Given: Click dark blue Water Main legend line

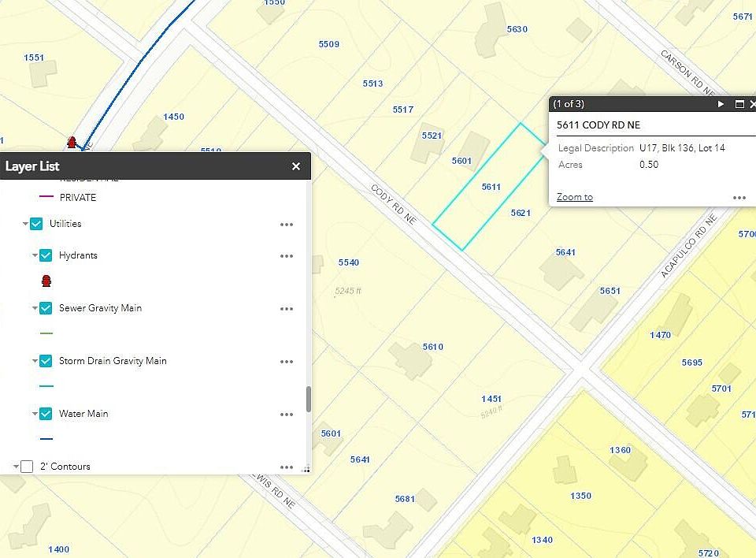Looking at the screenshot, I should tap(46, 439).
